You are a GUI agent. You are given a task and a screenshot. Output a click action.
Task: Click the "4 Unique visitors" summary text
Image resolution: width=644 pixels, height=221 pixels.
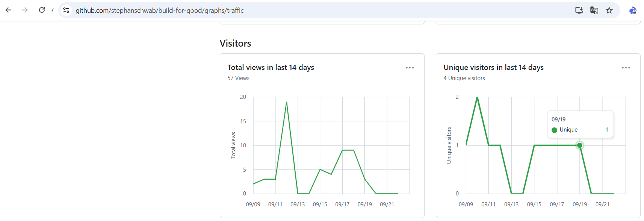[464, 78]
